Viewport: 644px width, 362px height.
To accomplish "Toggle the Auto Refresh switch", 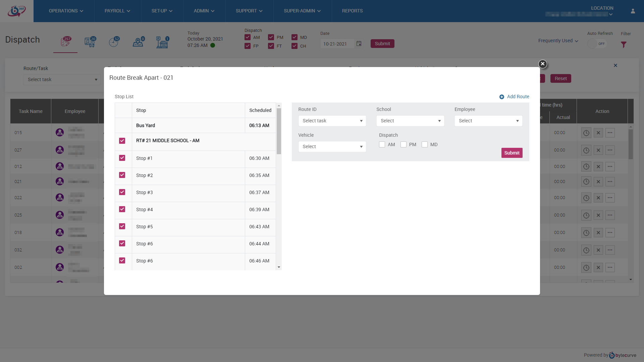I will (x=597, y=44).
